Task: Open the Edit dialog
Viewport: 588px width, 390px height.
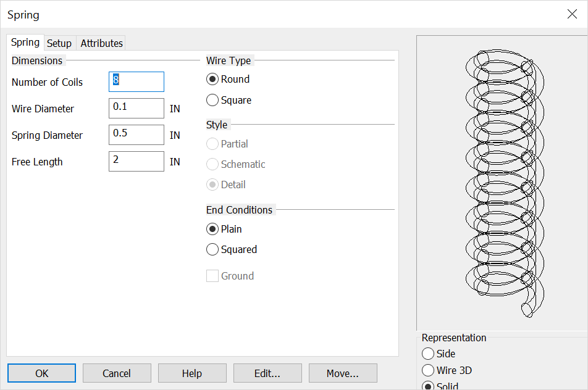Action: (267, 373)
